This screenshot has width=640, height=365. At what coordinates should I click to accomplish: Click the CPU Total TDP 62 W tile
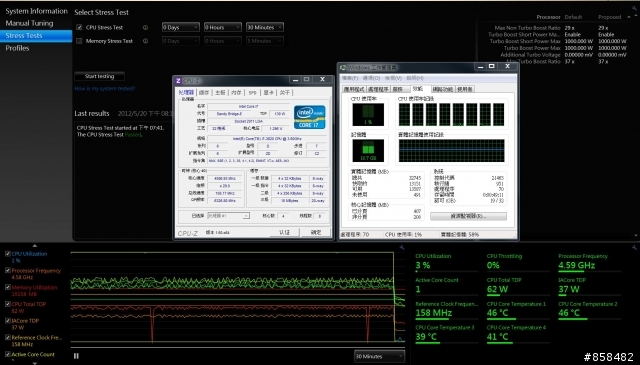(x=518, y=286)
